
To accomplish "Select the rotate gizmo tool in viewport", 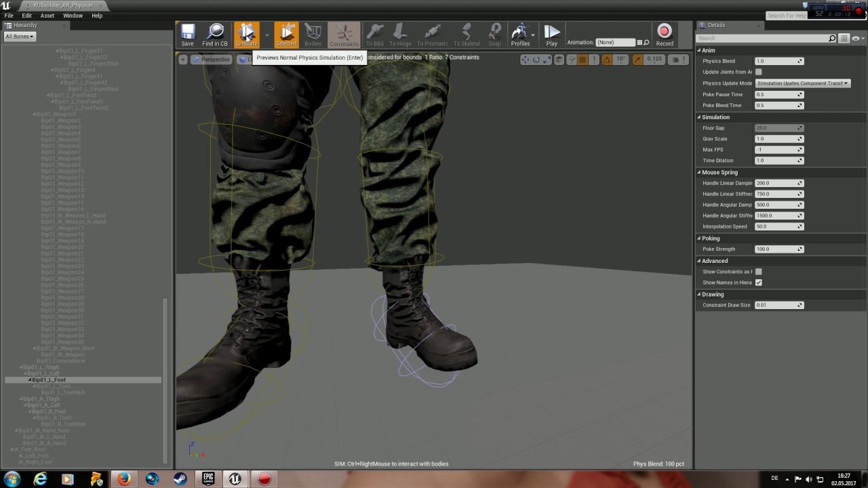I will [x=536, y=60].
